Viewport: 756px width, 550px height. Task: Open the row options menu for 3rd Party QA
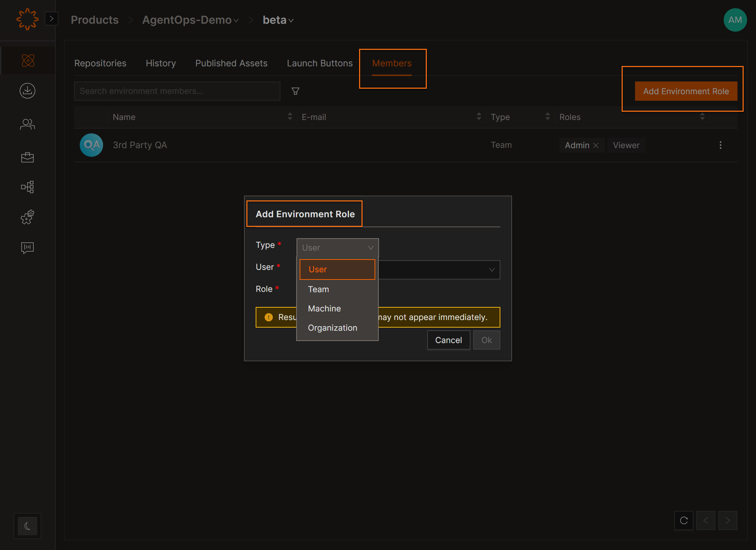tap(720, 145)
